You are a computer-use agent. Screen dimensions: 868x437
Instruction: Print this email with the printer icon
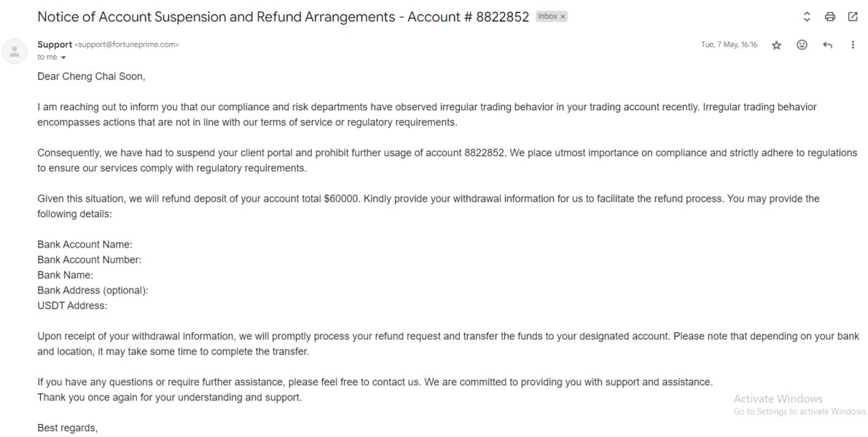pos(829,17)
